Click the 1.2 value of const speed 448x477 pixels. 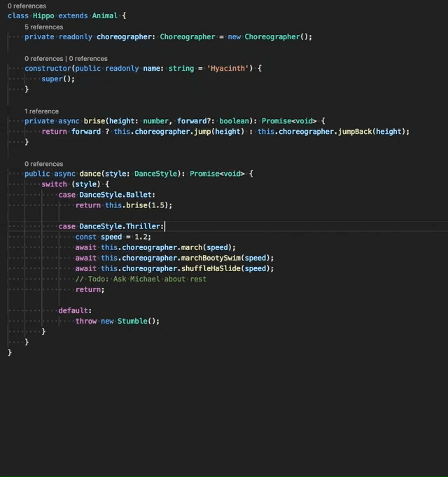point(142,237)
